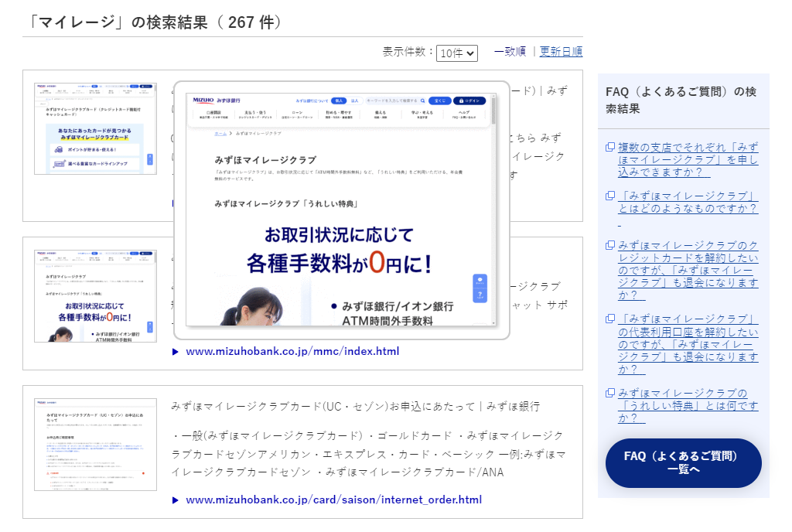Viewport: 792px width, 532px height.
Task: Open the 10件 display count dropdown
Action: (x=456, y=53)
